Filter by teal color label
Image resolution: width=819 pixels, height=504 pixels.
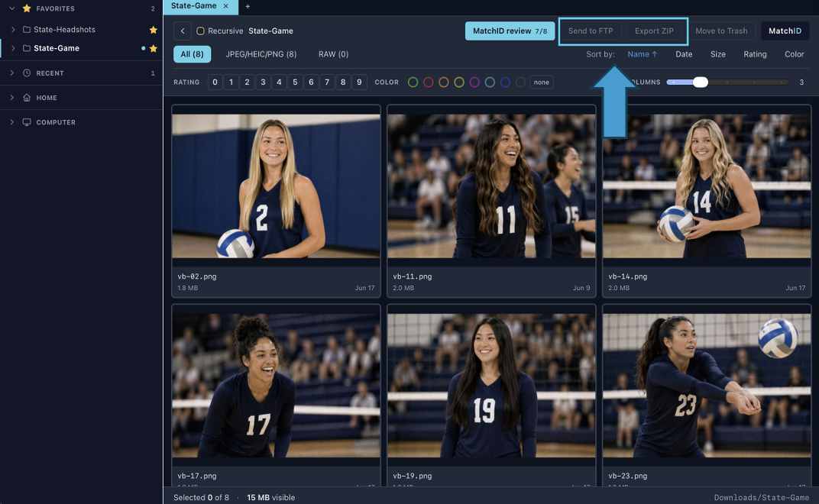490,82
